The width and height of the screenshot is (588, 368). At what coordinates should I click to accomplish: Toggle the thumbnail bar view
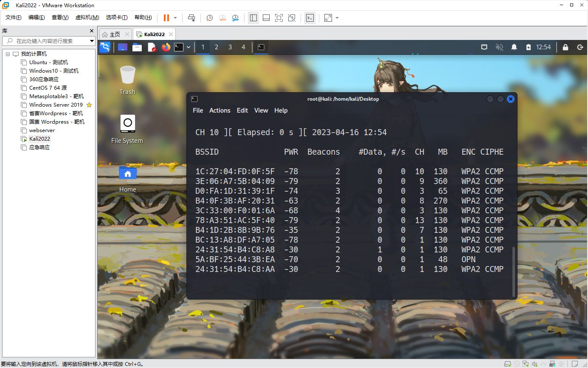pyautogui.click(x=266, y=18)
